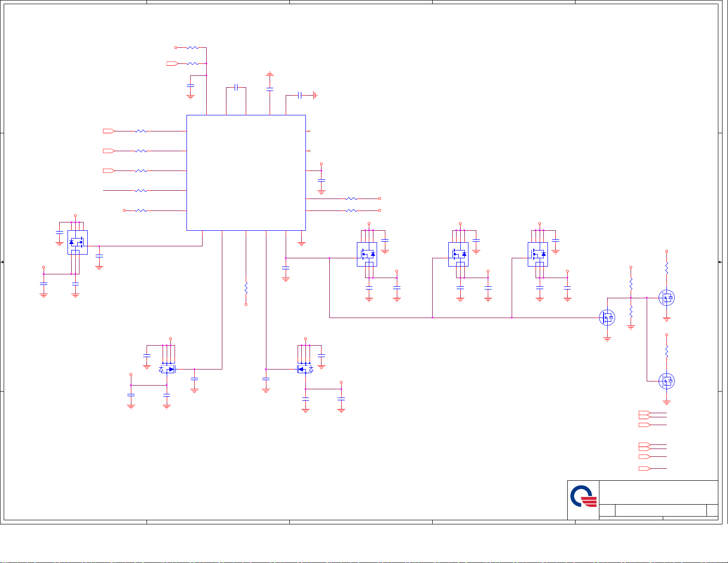Screen dimensions: 728x563
Task: Select the large central IC rectangle
Action: point(246,173)
